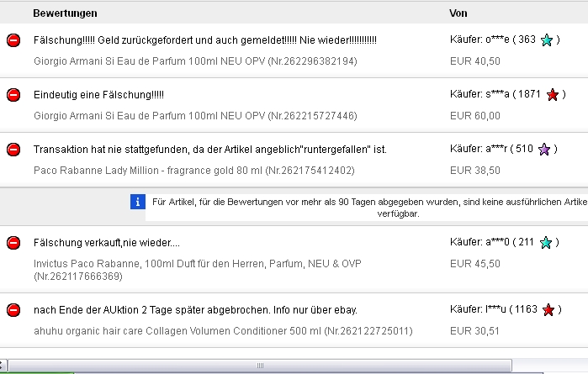Click red star next to buyer l***u
The image size is (588, 374).
[x=548, y=310]
